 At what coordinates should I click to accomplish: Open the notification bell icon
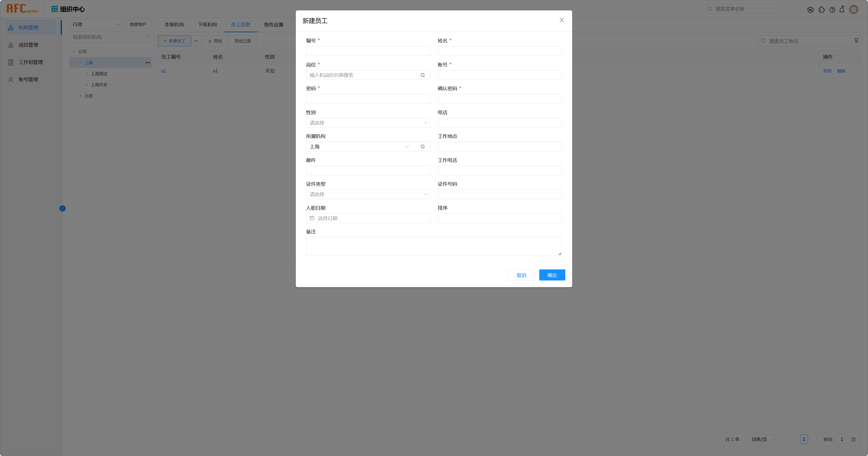tap(842, 9)
